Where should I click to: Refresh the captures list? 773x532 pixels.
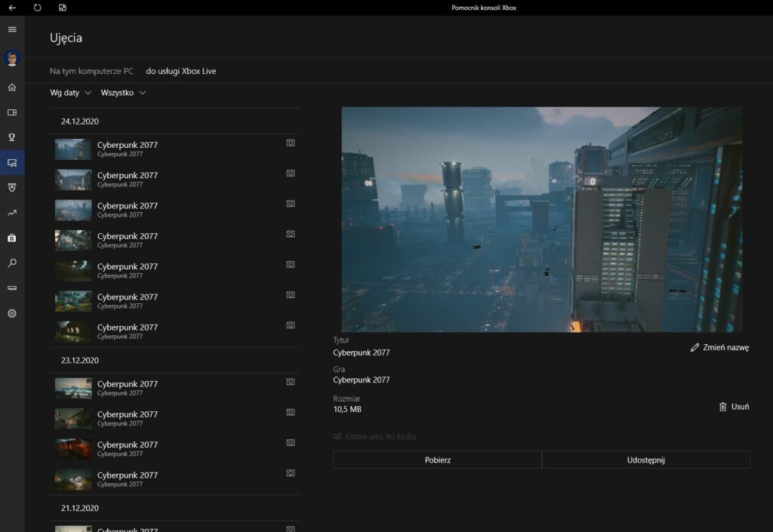tap(38, 8)
